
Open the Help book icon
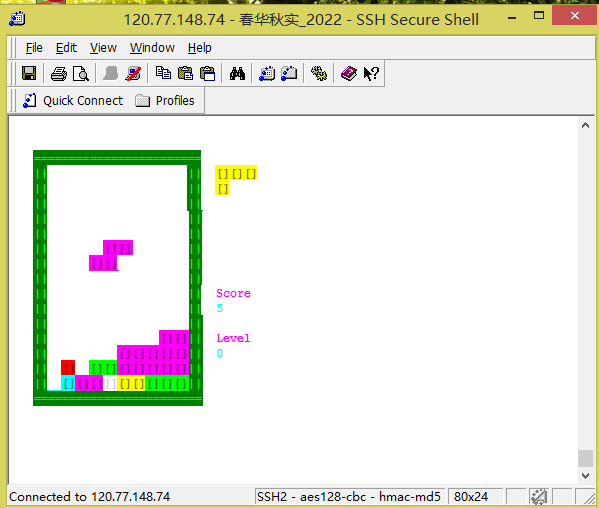348,73
